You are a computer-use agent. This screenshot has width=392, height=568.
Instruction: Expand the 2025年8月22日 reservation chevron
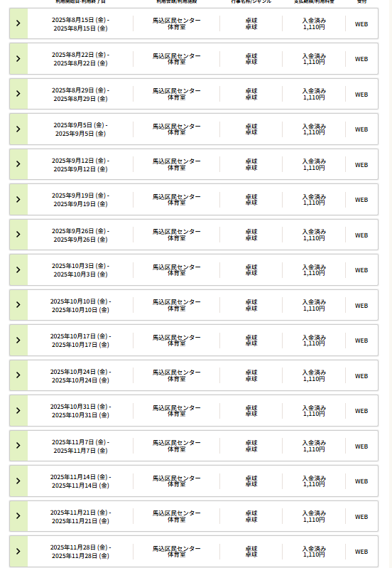pyautogui.click(x=18, y=59)
